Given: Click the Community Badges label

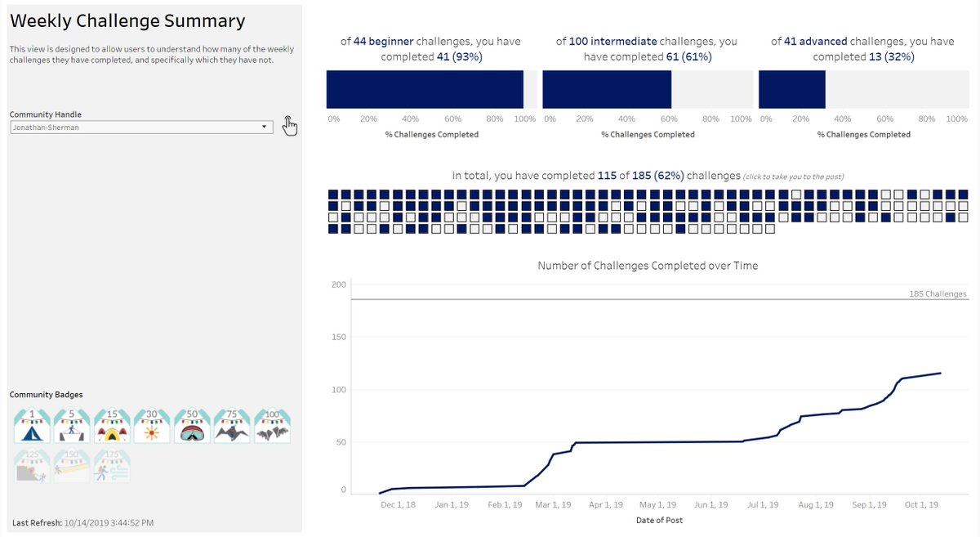Looking at the screenshot, I should 46,395.
